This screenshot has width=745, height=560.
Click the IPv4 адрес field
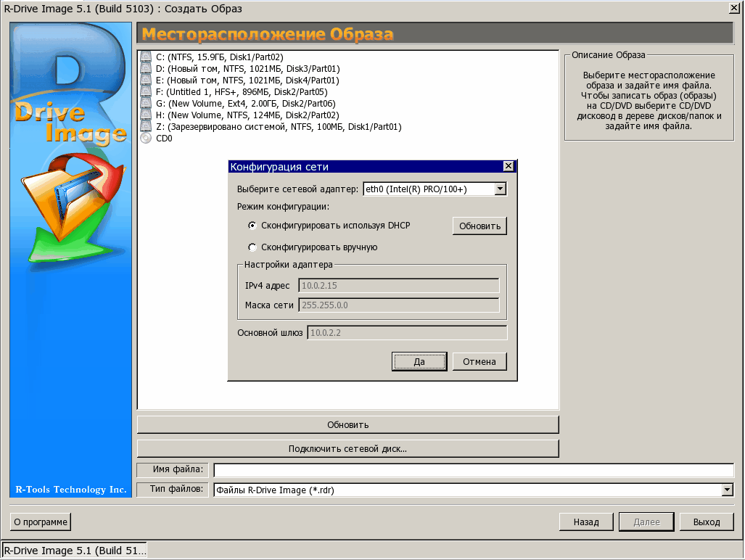pos(399,286)
